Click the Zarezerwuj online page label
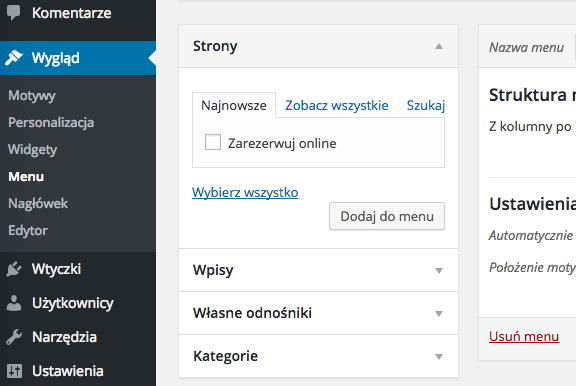 point(282,143)
